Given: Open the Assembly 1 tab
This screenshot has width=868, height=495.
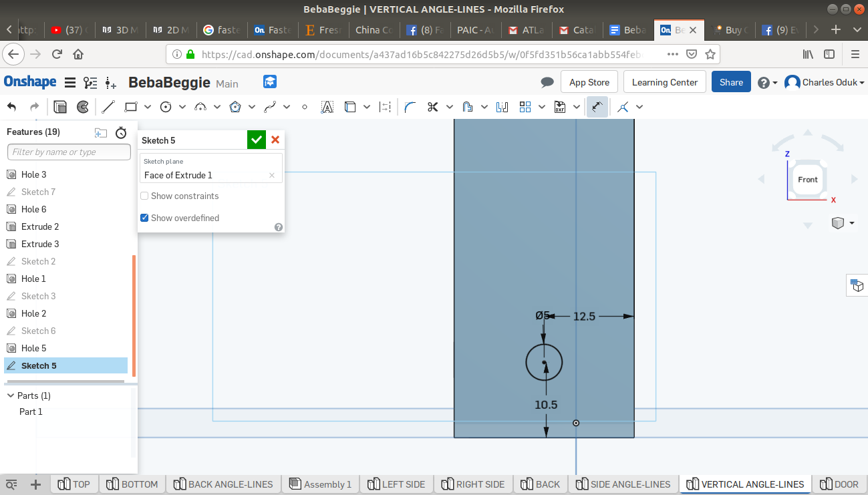Looking at the screenshot, I should pyautogui.click(x=321, y=484).
